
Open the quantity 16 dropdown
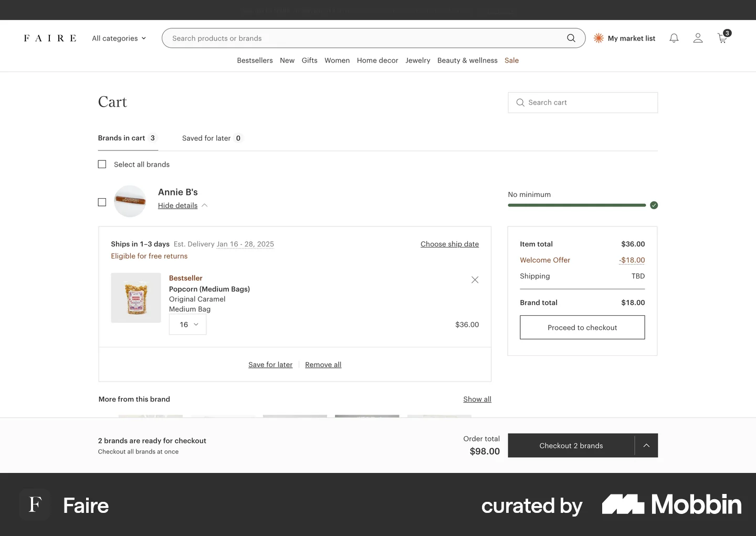coord(187,325)
